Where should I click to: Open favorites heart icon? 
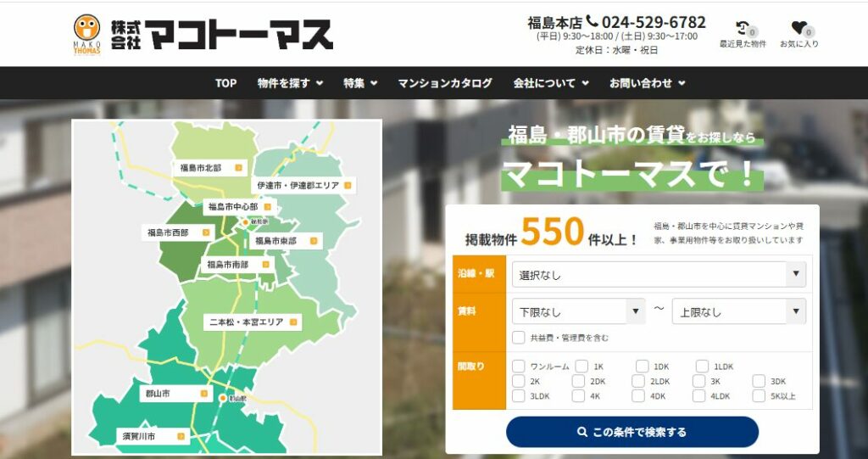[798, 29]
